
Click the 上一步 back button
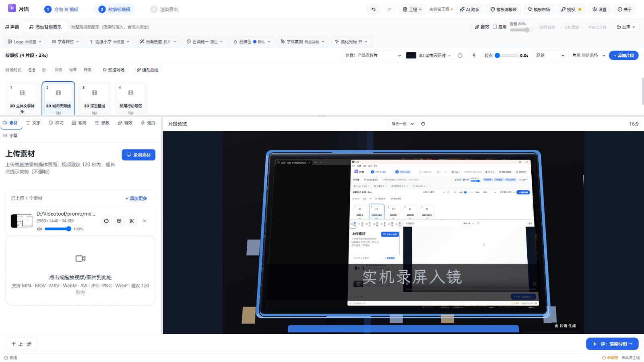22,344
